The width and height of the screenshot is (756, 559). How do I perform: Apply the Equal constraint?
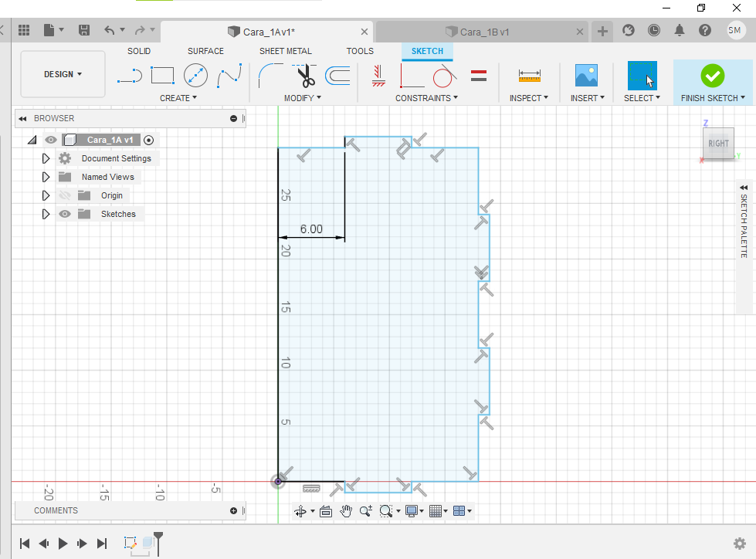point(479,76)
